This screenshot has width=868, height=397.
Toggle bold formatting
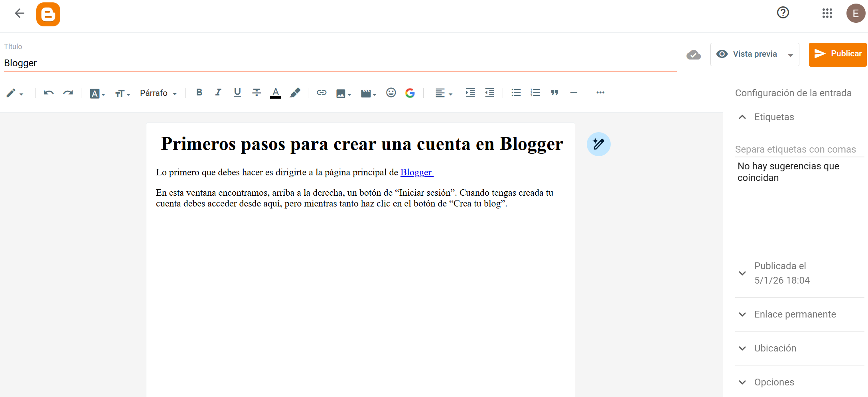point(199,93)
